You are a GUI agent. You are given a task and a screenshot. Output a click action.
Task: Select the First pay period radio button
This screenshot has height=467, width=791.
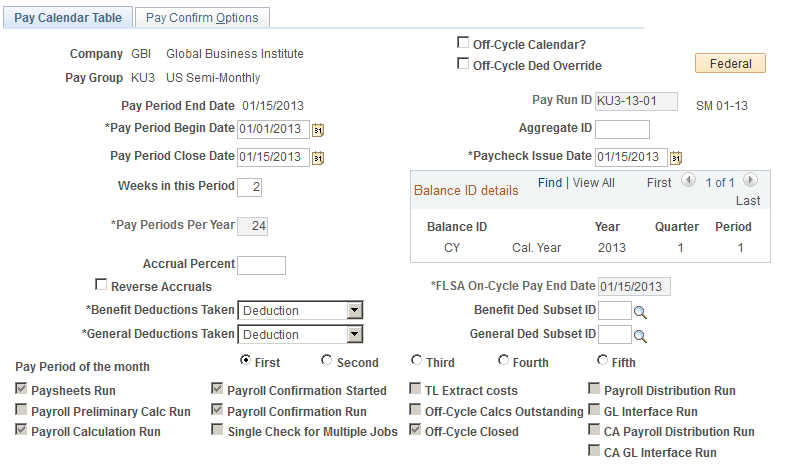pyautogui.click(x=245, y=360)
